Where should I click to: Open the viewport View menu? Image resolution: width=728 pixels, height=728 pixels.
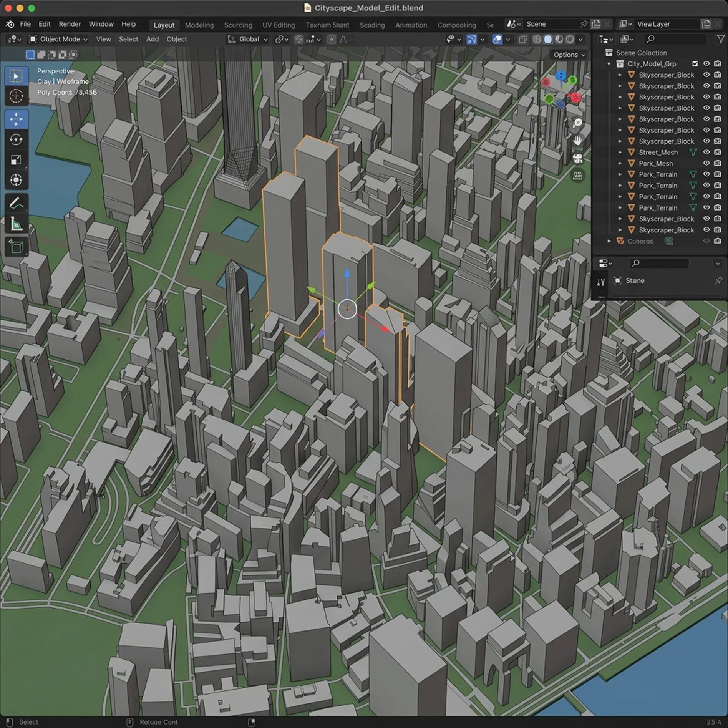point(103,39)
